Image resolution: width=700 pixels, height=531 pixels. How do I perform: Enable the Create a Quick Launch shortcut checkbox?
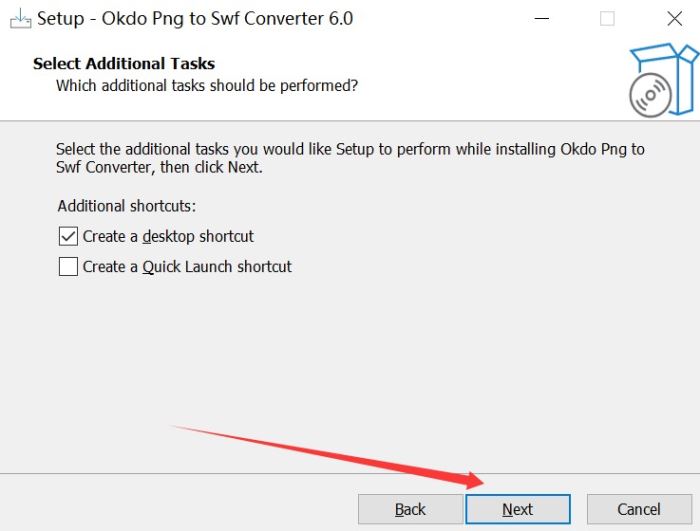[68, 267]
